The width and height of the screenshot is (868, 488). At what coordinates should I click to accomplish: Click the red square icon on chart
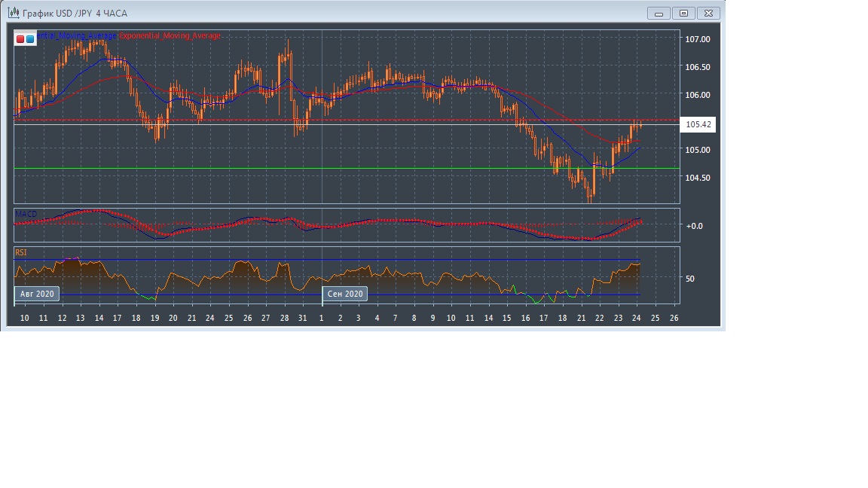point(20,38)
